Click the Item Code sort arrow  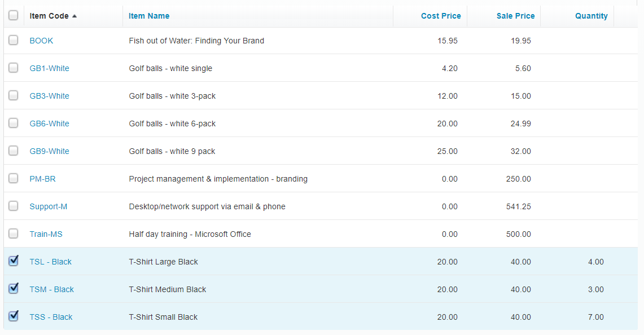(75, 16)
